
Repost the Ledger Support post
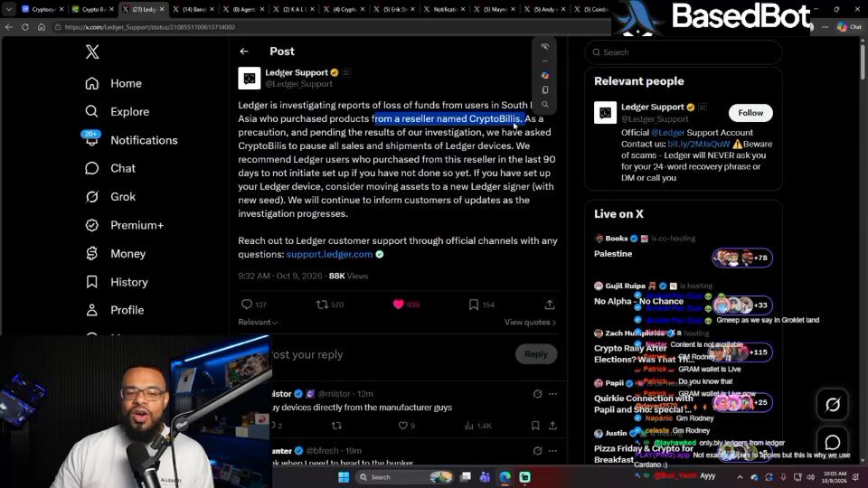tap(322, 305)
